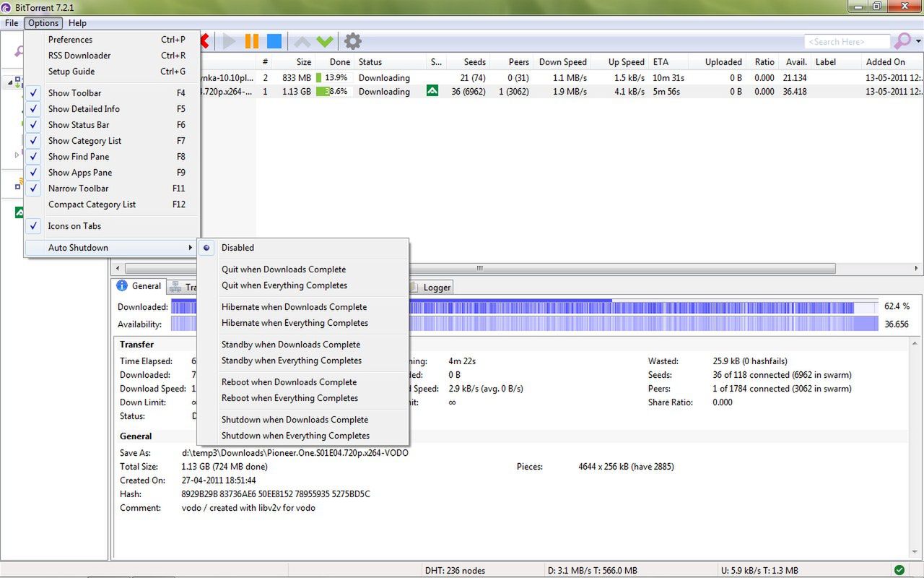924x578 pixels.
Task: Click the blue Stop torrent icon
Action: pos(274,41)
